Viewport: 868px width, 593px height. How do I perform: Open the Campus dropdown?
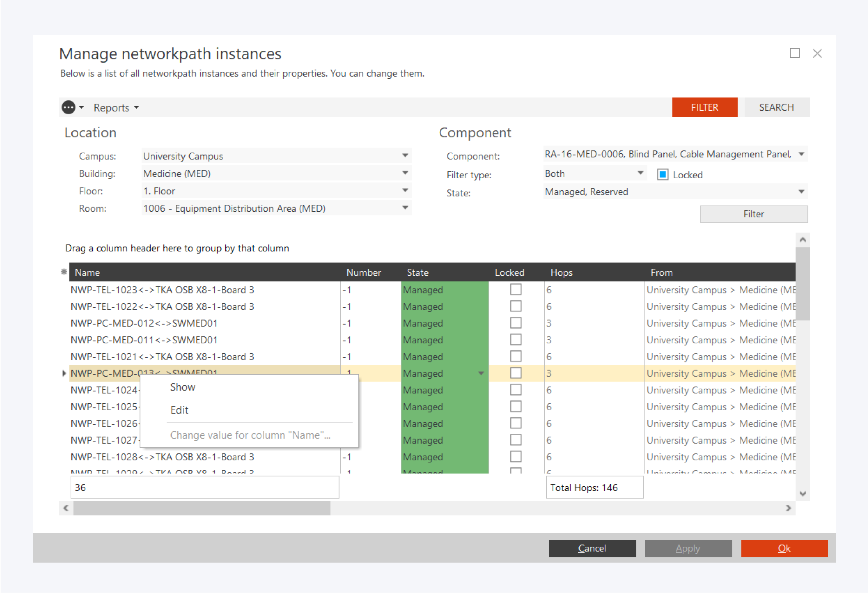tap(405, 156)
